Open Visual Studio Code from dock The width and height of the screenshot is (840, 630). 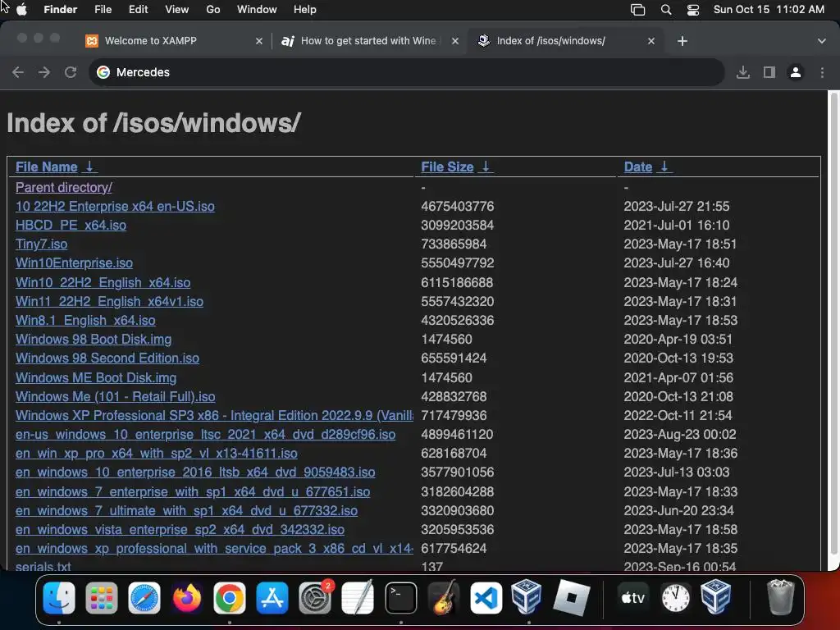pyautogui.click(x=486, y=597)
